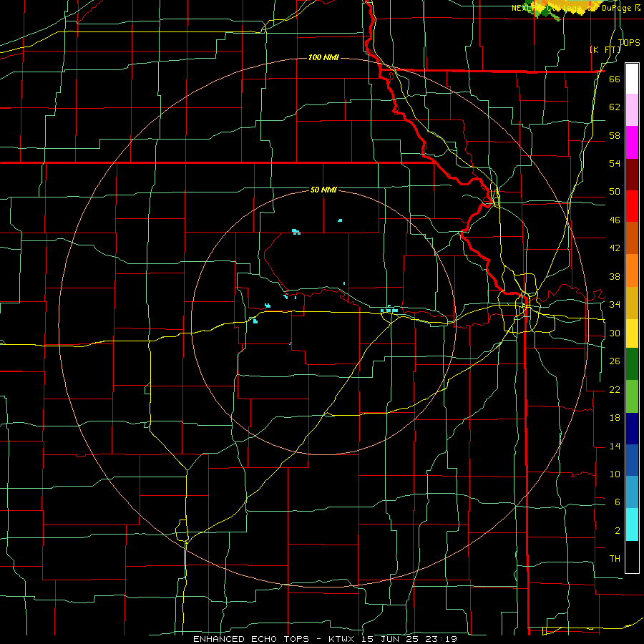Click the bright red legend swatch
This screenshot has height=644, width=644.
coord(632,206)
